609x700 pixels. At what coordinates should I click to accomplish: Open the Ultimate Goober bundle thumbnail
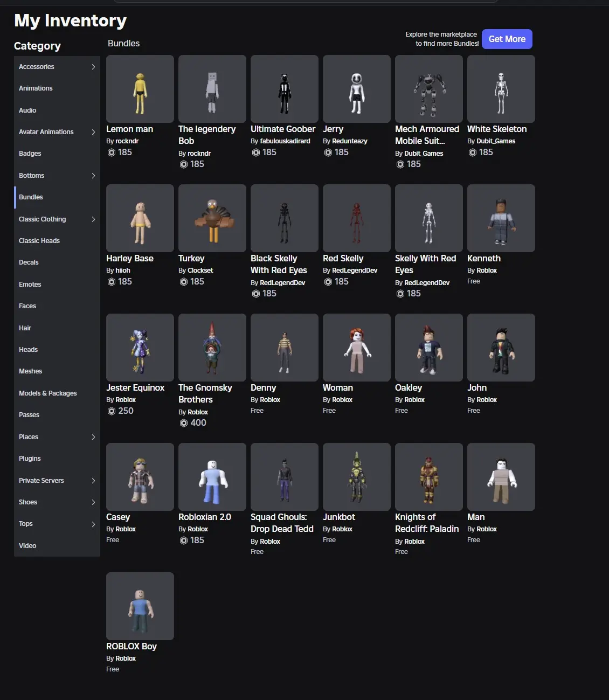coord(285,89)
